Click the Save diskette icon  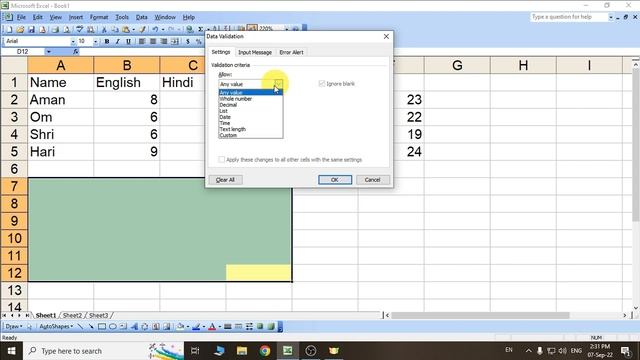tap(31, 29)
